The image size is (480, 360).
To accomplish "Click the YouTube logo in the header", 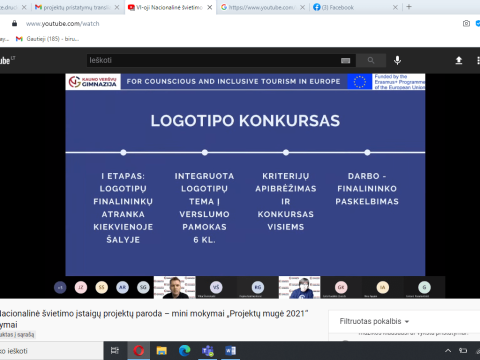I will [7, 60].
